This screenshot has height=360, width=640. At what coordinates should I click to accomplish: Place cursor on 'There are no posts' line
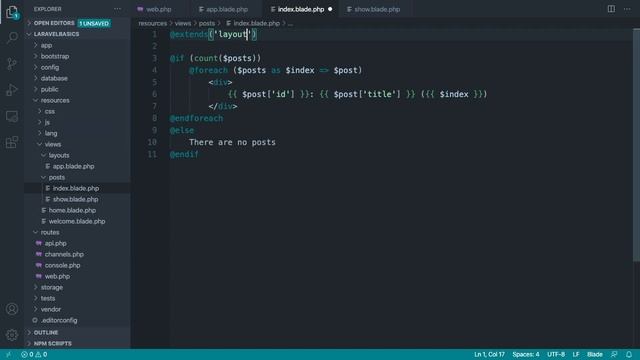tap(232, 142)
